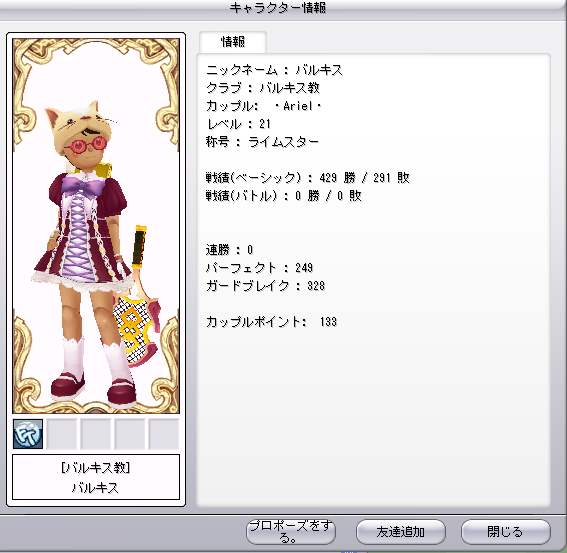Click the tennis racket held by the character

pos(137,297)
